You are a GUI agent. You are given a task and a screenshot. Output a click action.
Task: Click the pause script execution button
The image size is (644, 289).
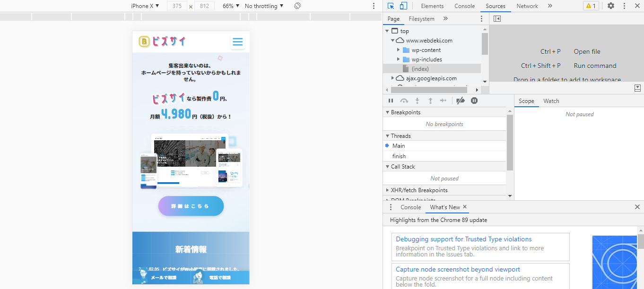click(391, 101)
